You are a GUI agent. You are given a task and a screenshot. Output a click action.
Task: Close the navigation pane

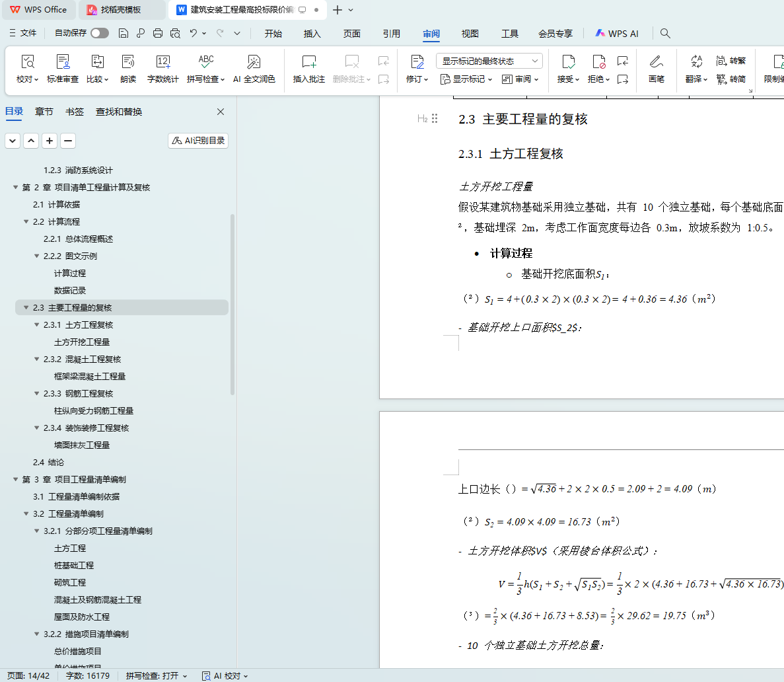pos(221,112)
